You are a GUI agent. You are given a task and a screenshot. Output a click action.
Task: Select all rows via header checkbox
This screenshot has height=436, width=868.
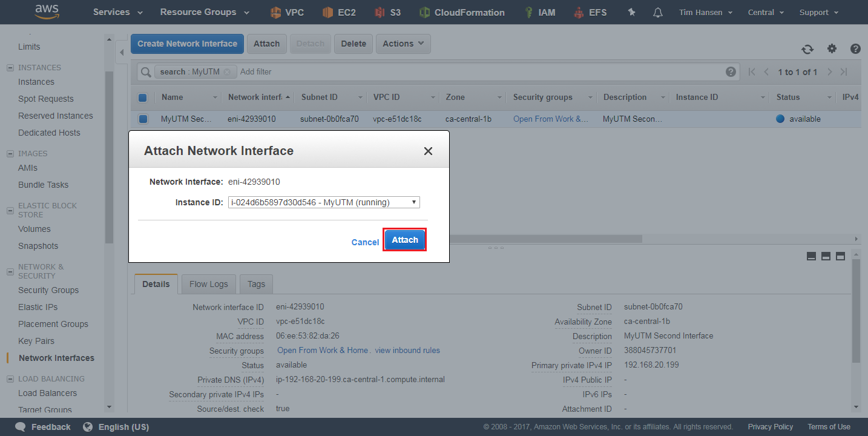[x=143, y=97]
